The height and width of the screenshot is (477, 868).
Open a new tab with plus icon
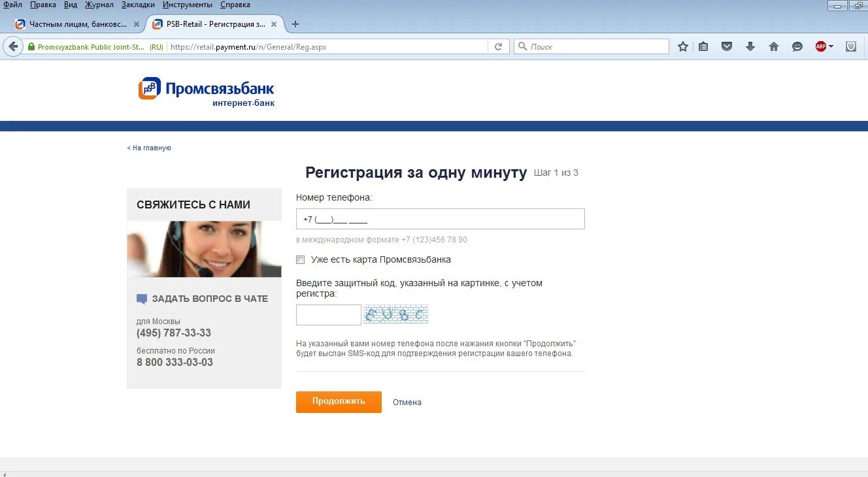(295, 24)
